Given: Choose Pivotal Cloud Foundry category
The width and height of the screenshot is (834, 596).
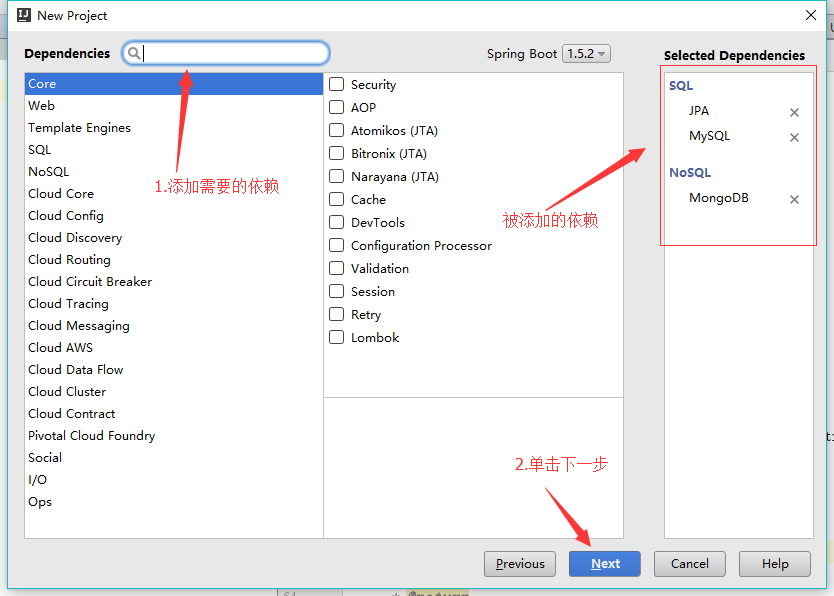Looking at the screenshot, I should [174, 435].
